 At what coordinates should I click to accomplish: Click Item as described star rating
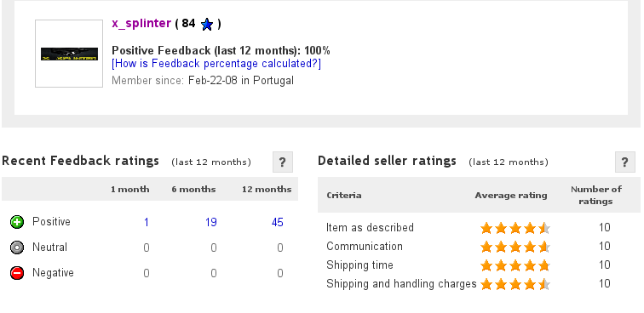click(x=515, y=228)
